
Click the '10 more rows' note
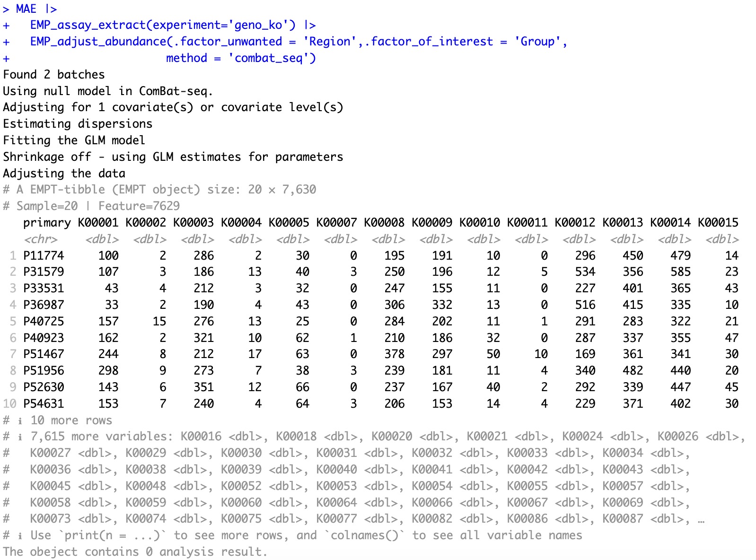[71, 420]
